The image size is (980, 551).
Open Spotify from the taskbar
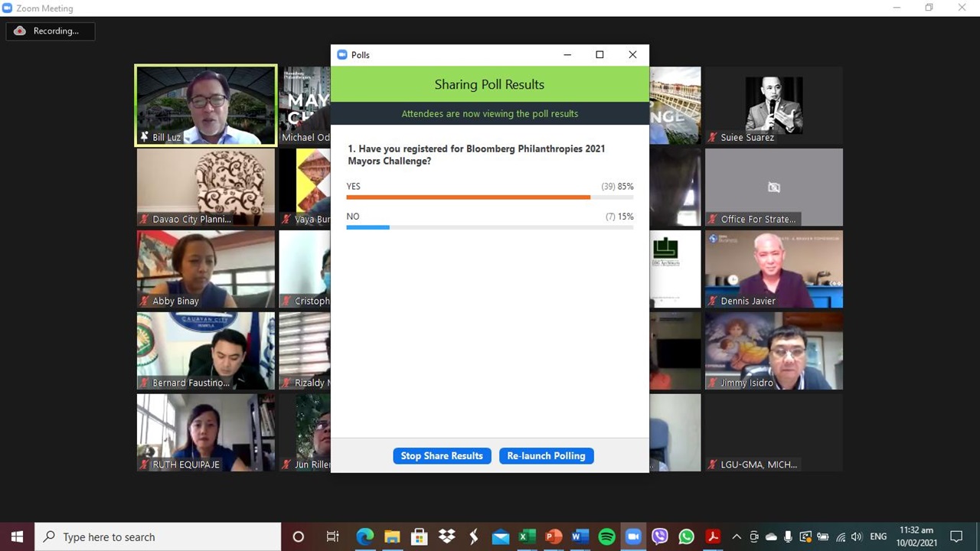[606, 537]
